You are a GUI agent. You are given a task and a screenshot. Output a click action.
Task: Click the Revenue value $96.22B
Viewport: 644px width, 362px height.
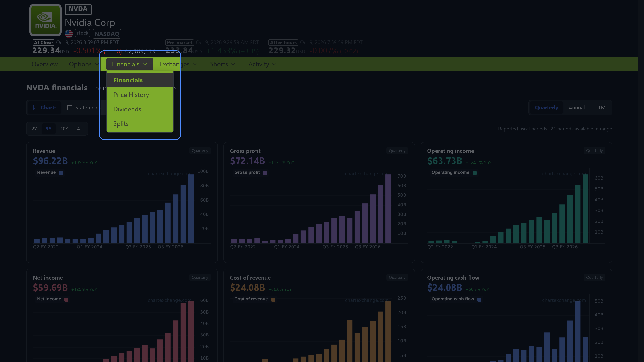point(50,161)
